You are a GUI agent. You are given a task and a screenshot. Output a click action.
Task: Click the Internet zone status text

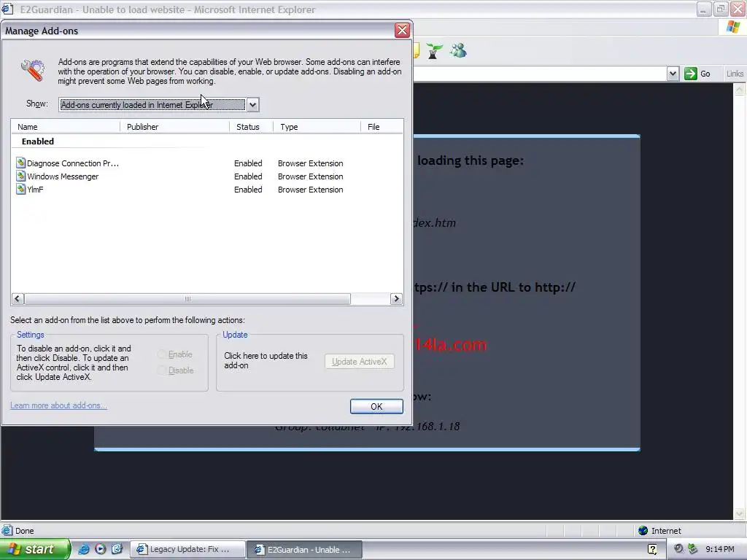point(666,531)
